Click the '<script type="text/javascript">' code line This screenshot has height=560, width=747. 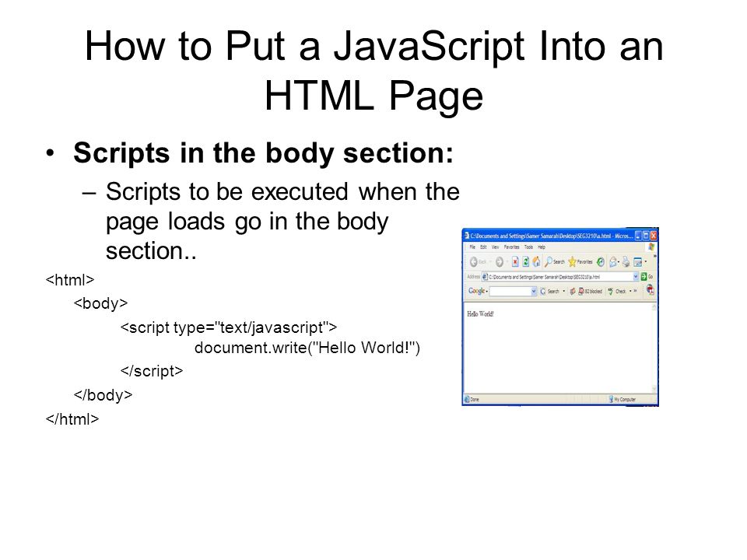pos(229,327)
